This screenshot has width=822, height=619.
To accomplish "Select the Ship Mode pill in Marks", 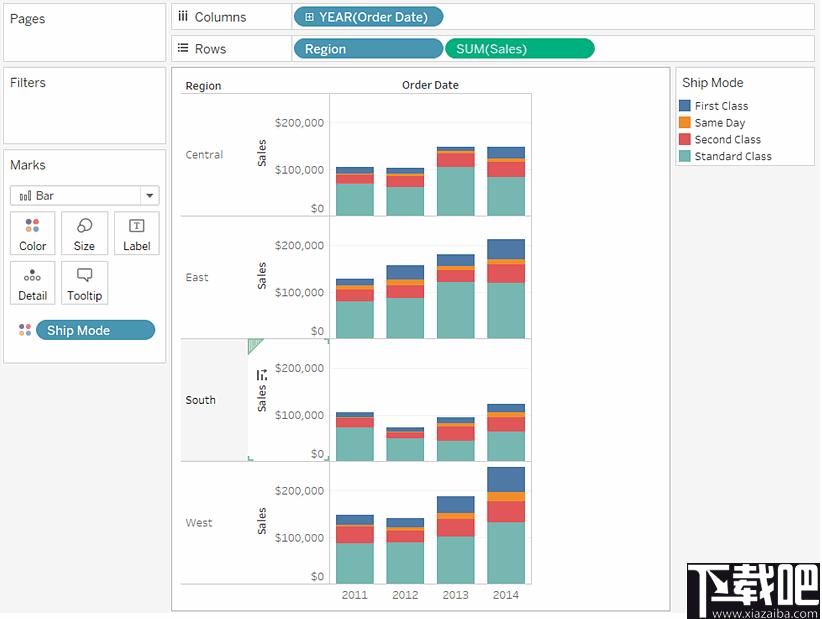I will 95,330.
